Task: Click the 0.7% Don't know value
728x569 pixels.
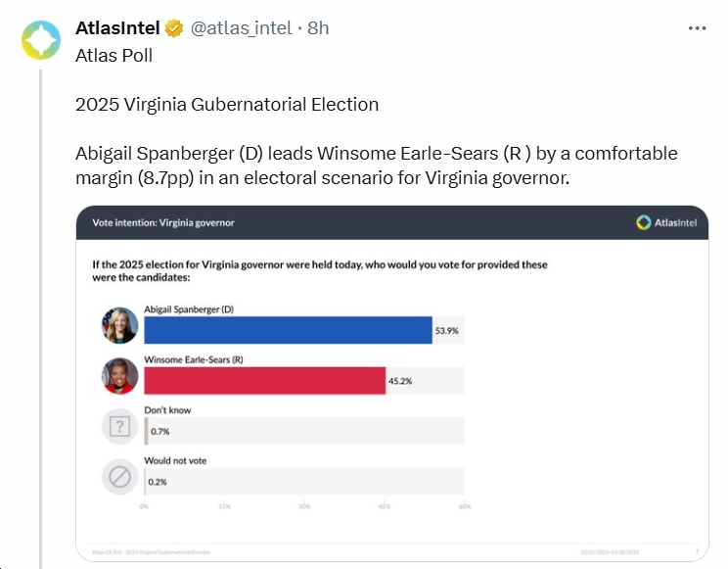Action: coord(159,432)
